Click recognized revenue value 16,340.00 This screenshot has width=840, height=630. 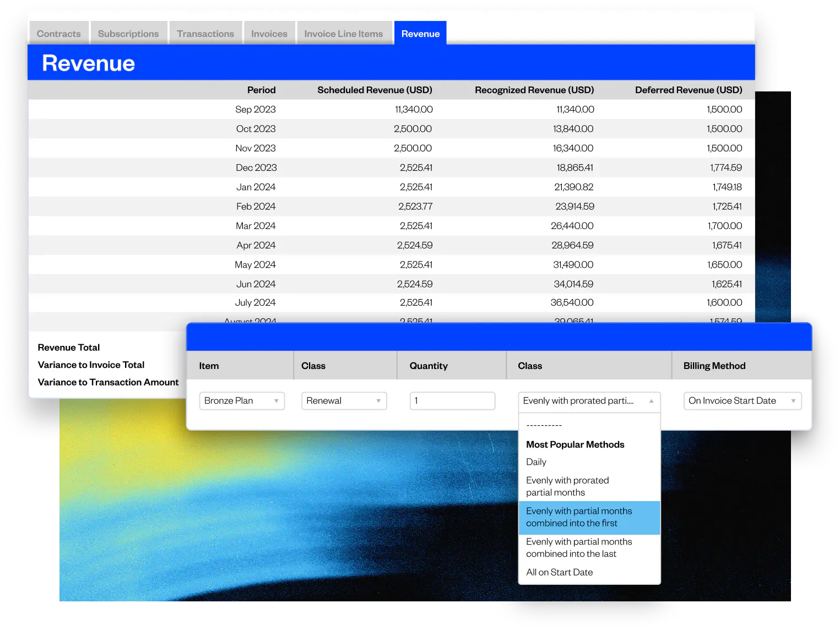click(573, 148)
